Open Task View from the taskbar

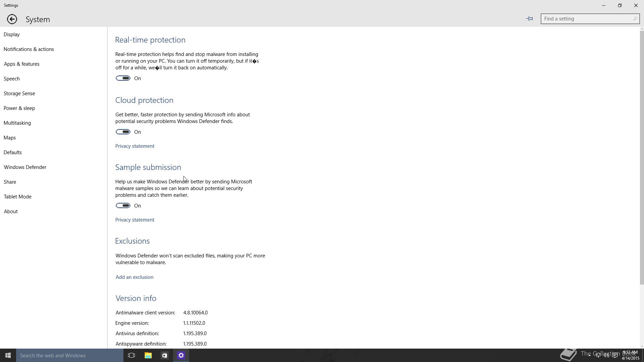click(x=131, y=355)
